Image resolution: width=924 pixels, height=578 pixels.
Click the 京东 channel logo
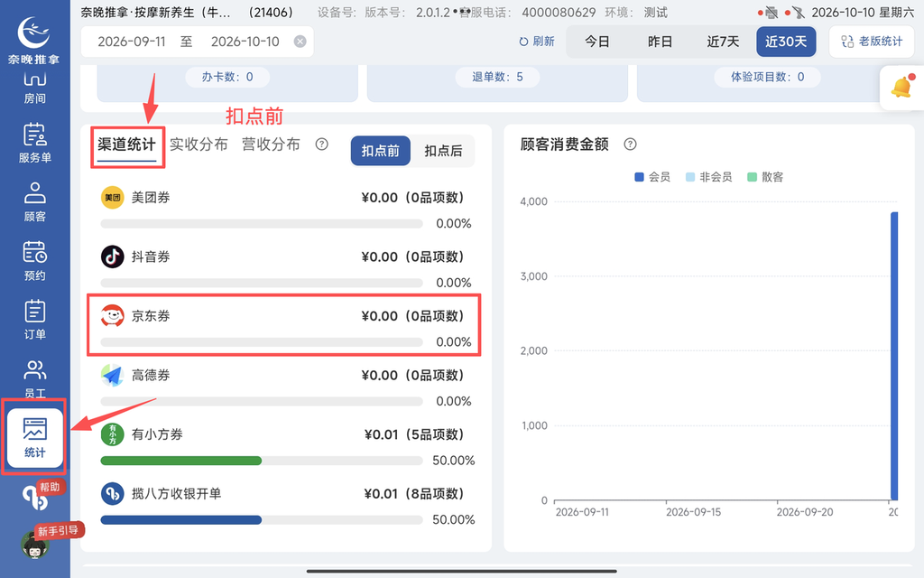112,315
